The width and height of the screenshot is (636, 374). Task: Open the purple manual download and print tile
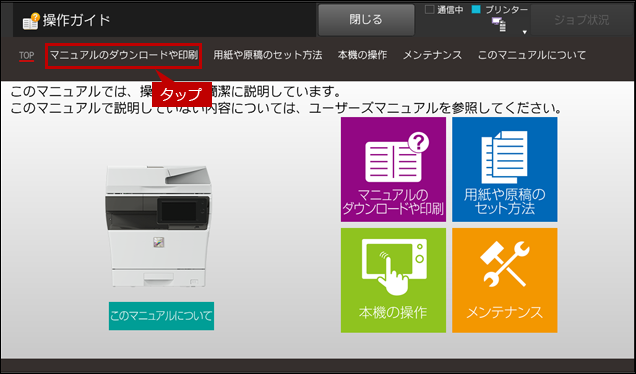[393, 170]
